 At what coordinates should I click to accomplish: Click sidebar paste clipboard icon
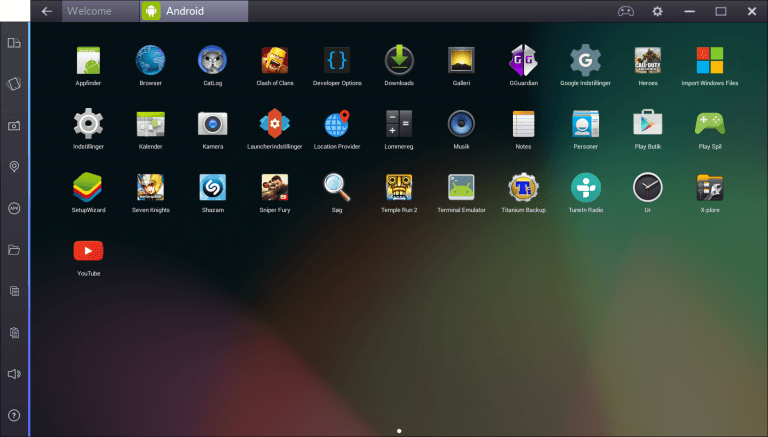click(14, 333)
